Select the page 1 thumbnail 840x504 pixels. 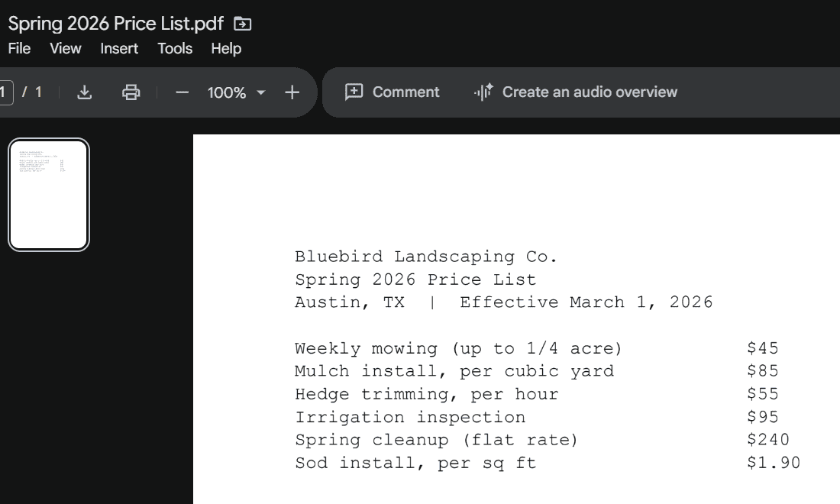point(49,195)
